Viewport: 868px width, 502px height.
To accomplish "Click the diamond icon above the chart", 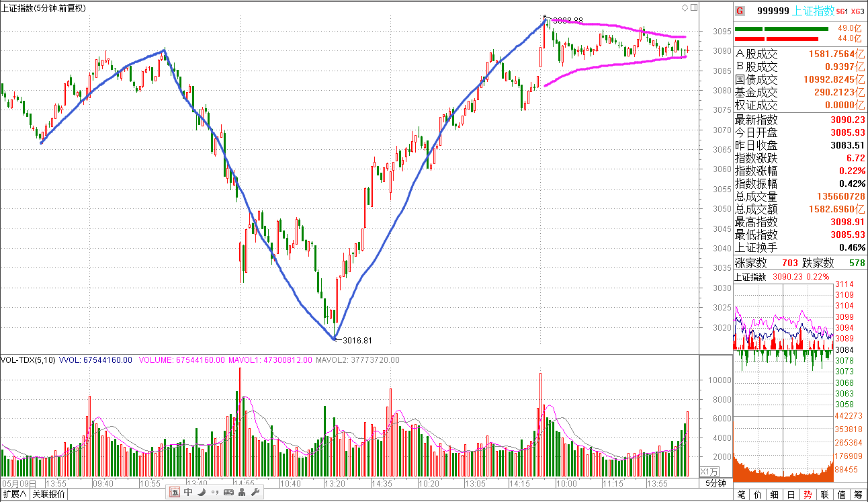I will coord(685,8).
